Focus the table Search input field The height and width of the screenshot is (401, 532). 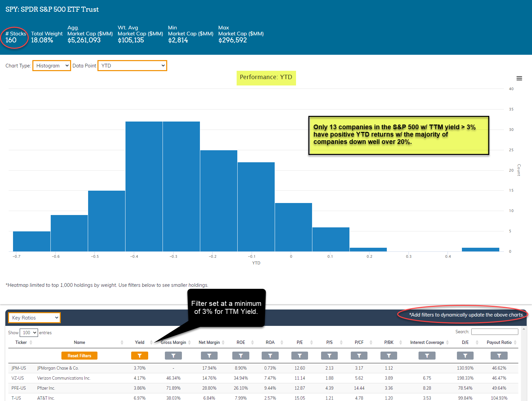coord(495,332)
